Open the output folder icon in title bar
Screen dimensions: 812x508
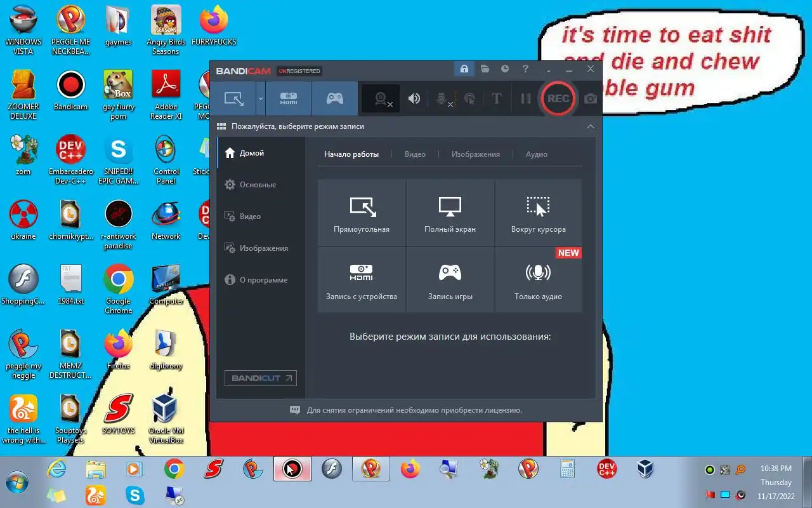click(485, 69)
